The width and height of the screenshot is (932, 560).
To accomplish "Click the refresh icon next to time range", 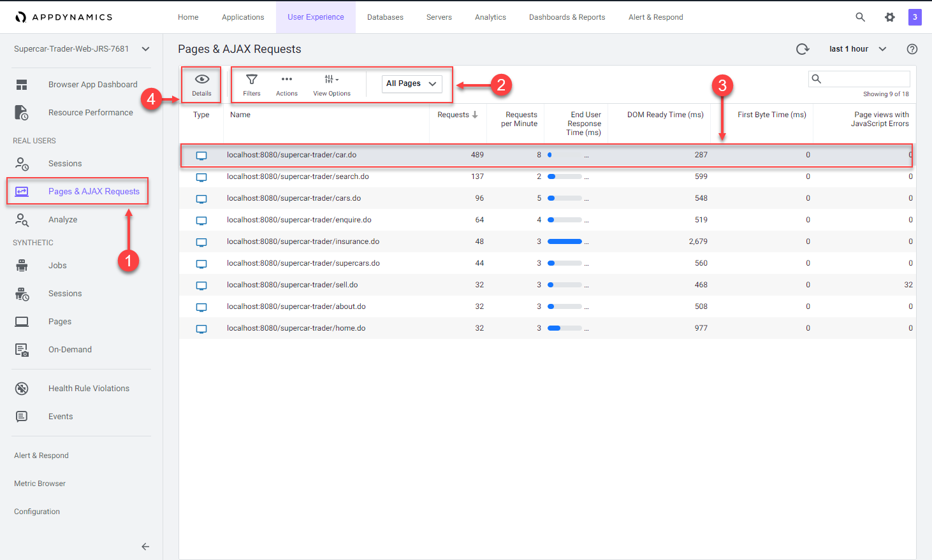I will (803, 49).
